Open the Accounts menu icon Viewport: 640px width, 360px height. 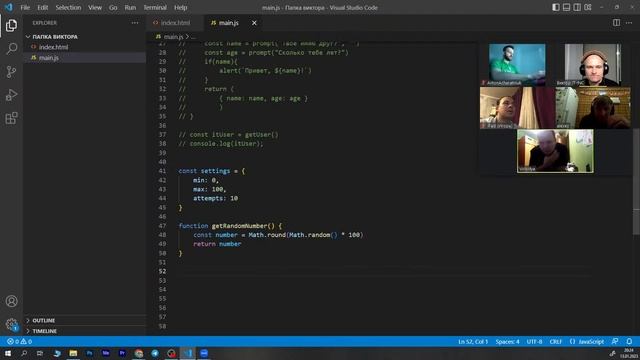[11, 301]
